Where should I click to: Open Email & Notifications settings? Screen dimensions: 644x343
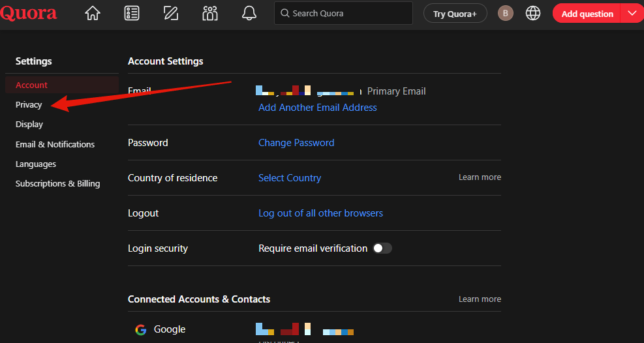pos(55,144)
